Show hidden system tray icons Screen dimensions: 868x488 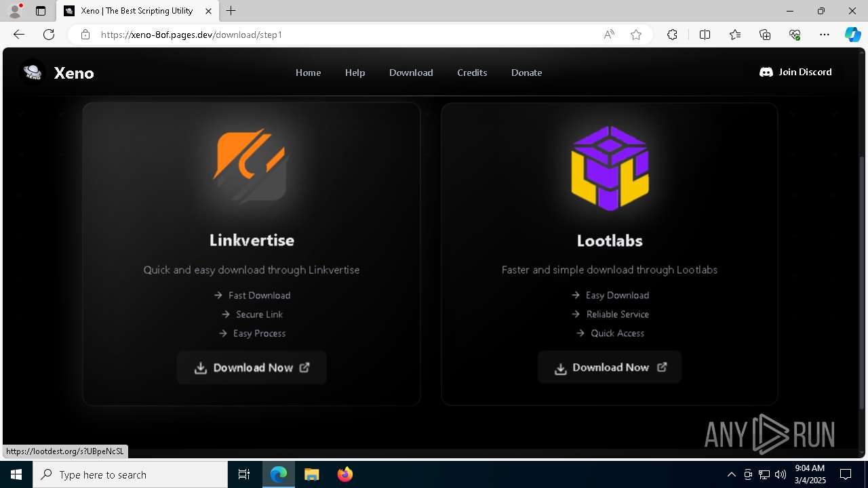coord(731,474)
